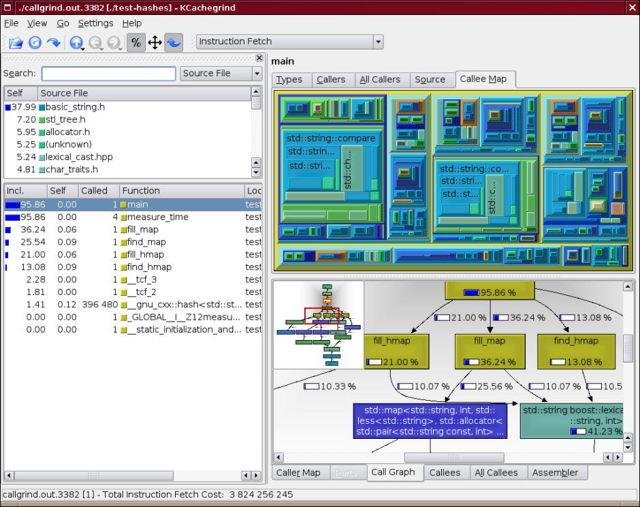Click the Back navigation icon
This screenshot has width=640, height=507.
pyautogui.click(x=96, y=42)
